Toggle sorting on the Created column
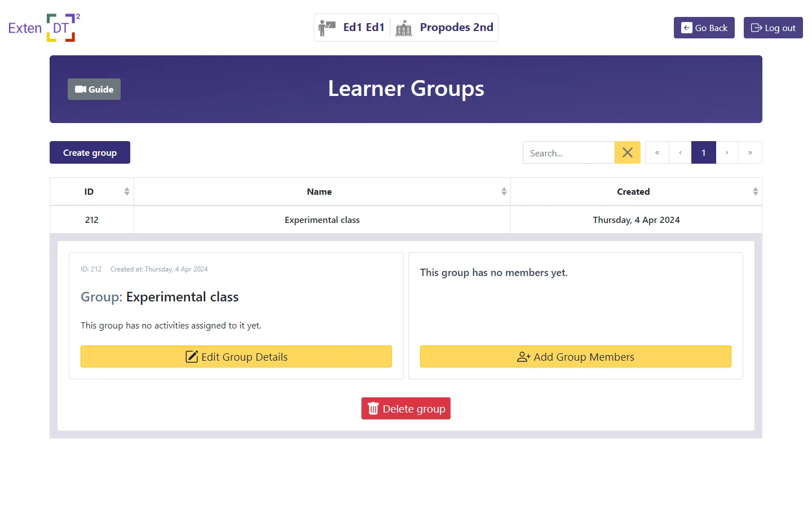812x508 pixels. pyautogui.click(x=756, y=191)
